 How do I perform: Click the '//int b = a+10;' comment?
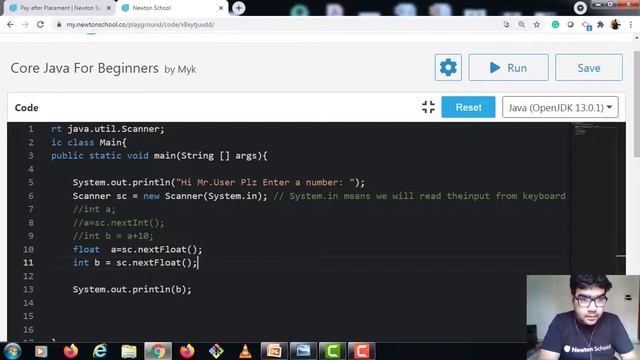[113, 236]
